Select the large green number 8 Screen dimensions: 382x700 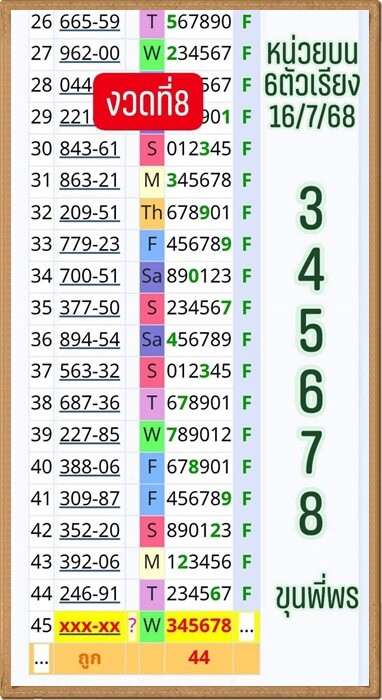click(x=311, y=513)
